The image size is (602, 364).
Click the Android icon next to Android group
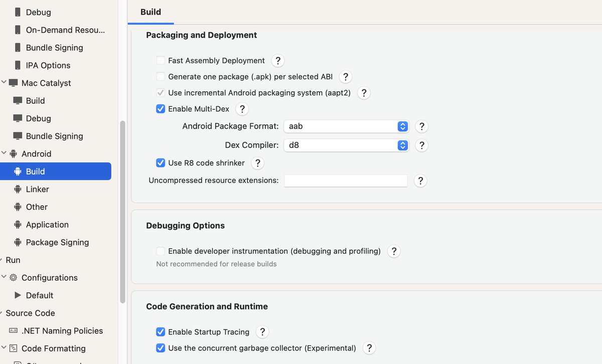(14, 154)
